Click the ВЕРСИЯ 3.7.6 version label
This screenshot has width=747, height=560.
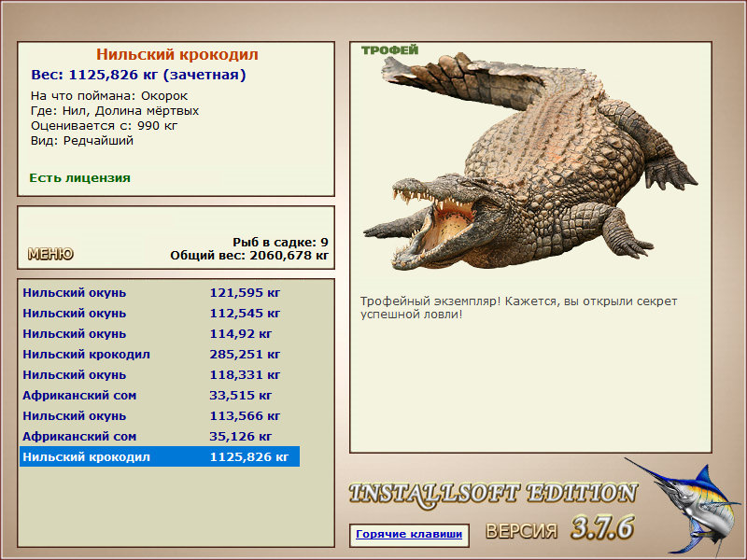click(x=560, y=527)
